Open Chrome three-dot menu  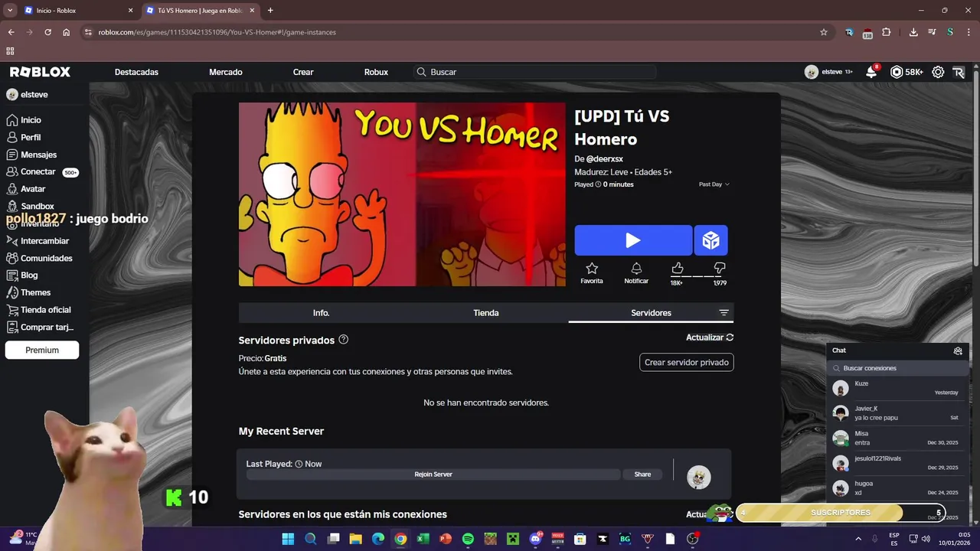coord(969,32)
